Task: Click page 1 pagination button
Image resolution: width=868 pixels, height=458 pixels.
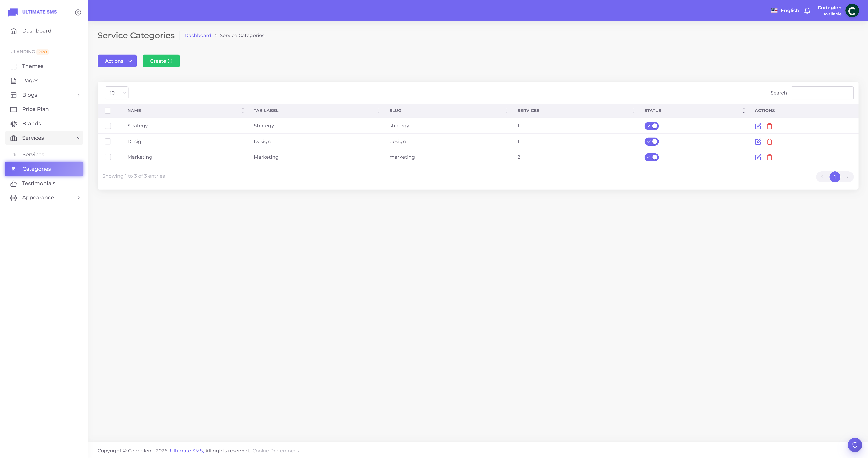Action: click(835, 177)
